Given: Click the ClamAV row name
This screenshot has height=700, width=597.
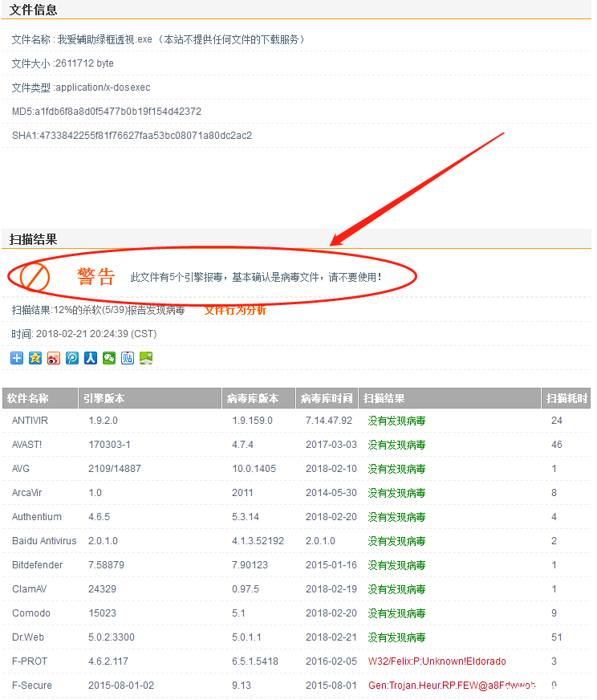Looking at the screenshot, I should click(30, 589).
